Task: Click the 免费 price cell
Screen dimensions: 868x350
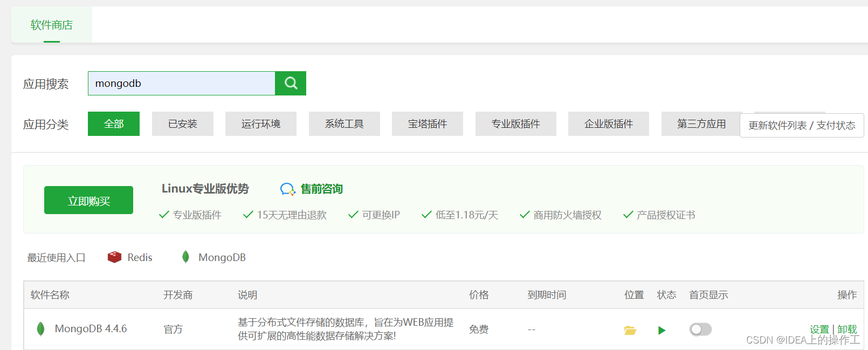Action: [x=479, y=329]
